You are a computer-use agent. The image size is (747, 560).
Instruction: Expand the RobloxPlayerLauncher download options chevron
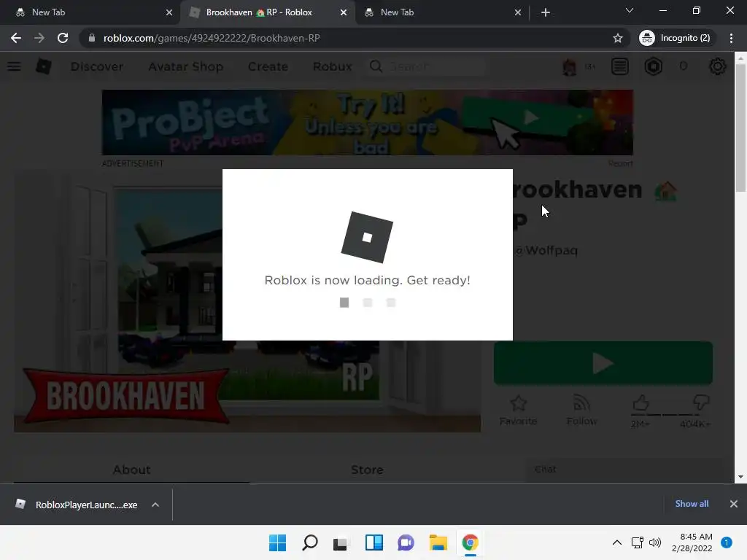[155, 505]
